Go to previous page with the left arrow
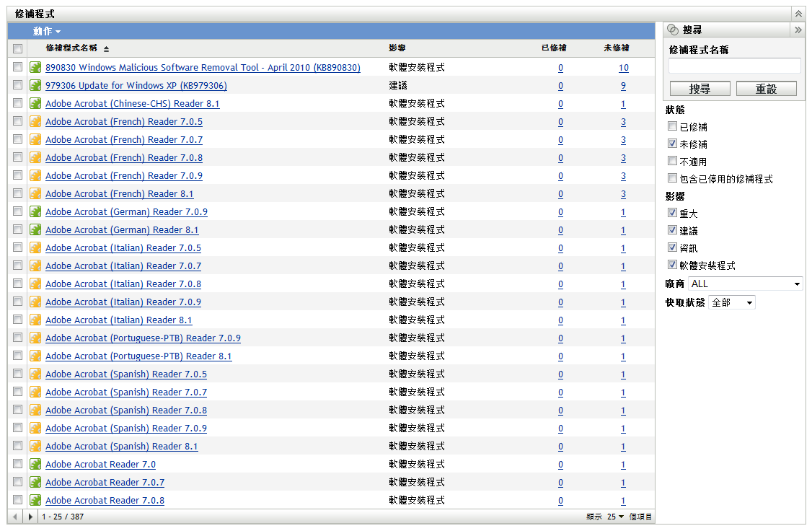 point(15,517)
